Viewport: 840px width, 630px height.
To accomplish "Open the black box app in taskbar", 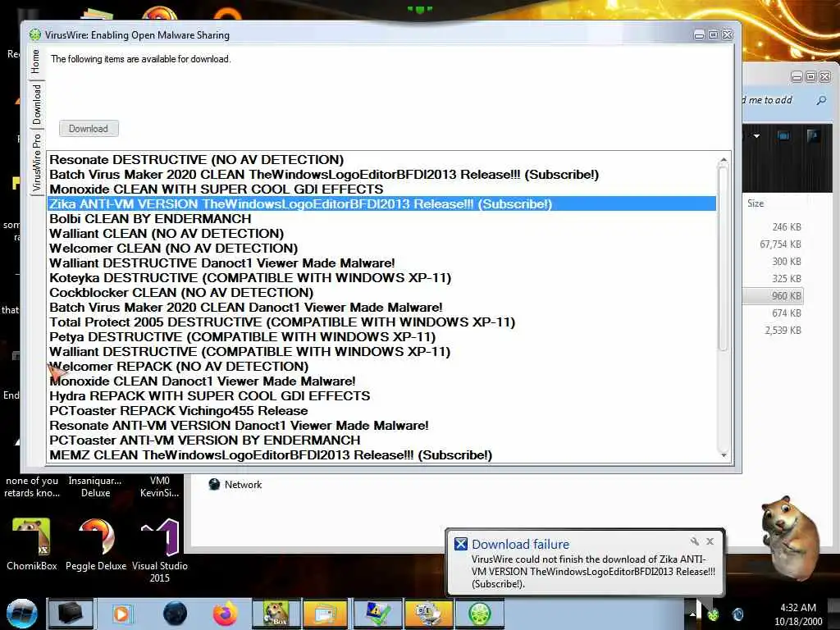I will [x=71, y=614].
